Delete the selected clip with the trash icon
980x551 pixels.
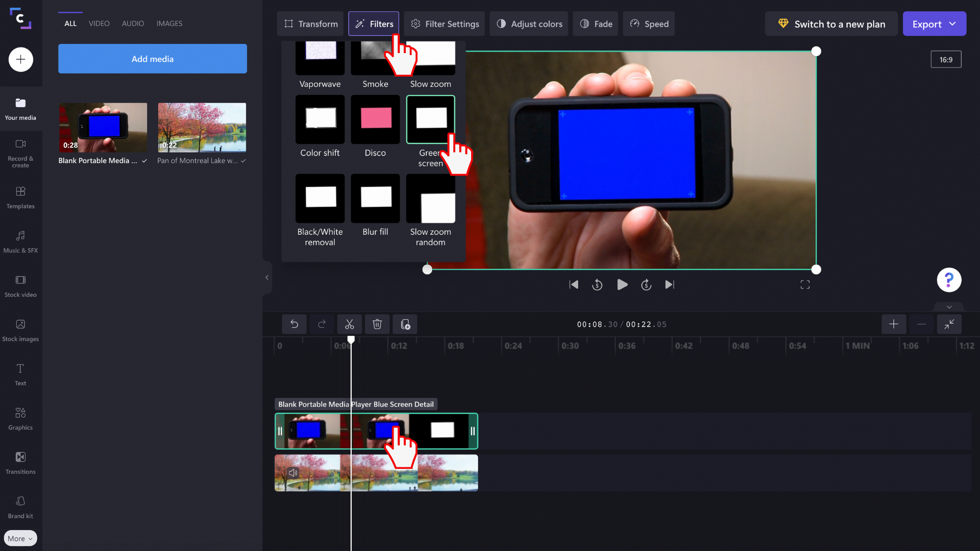[377, 324]
